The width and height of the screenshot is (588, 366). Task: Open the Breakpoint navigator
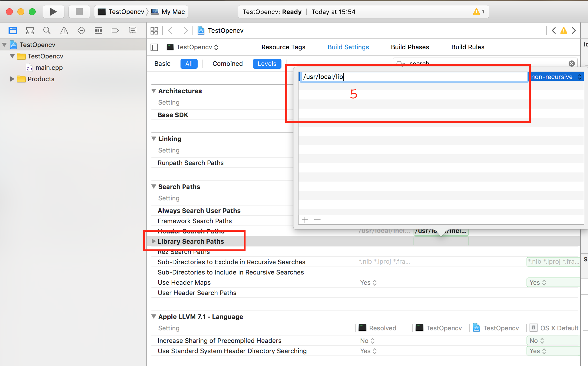coord(115,30)
